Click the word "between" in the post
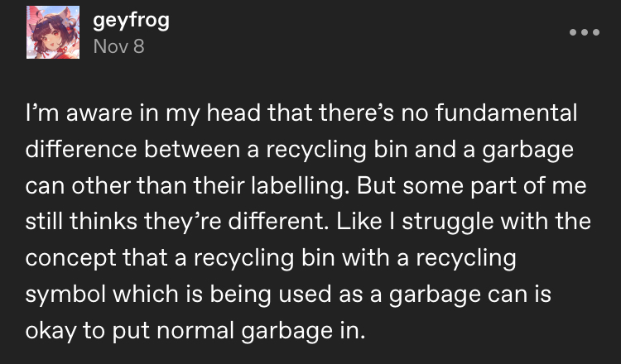Image resolution: width=621 pixels, height=364 pixels. [192, 149]
